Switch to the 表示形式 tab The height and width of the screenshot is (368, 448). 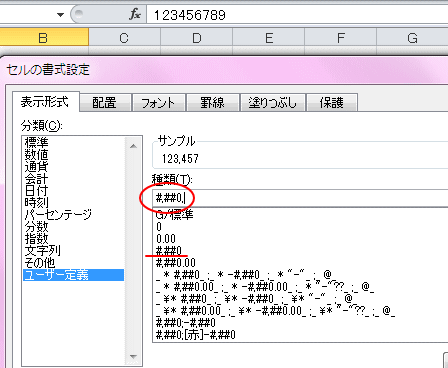click(x=45, y=102)
